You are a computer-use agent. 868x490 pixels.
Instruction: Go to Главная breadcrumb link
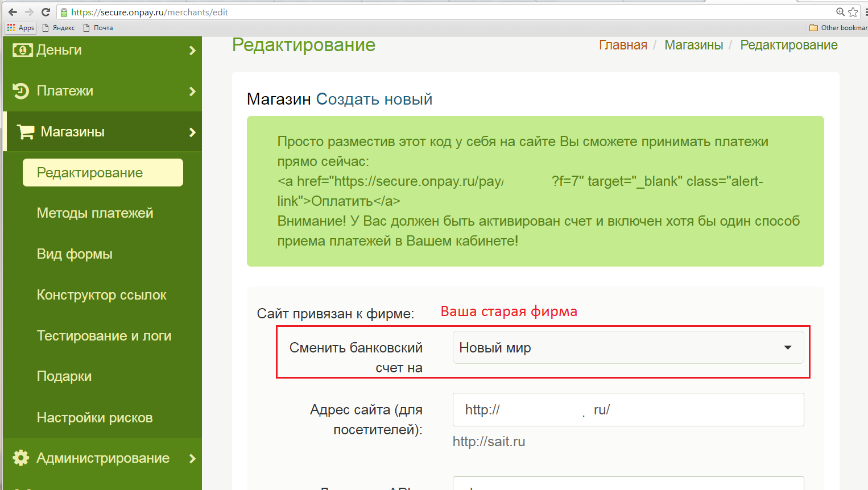[x=623, y=45]
